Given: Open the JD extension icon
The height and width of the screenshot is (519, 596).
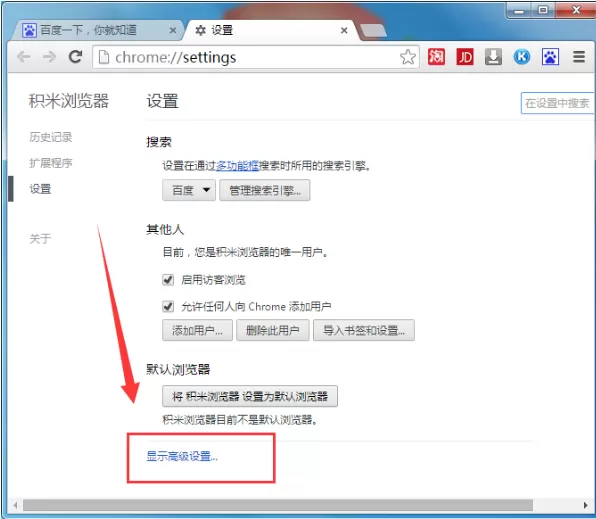Looking at the screenshot, I should [465, 57].
